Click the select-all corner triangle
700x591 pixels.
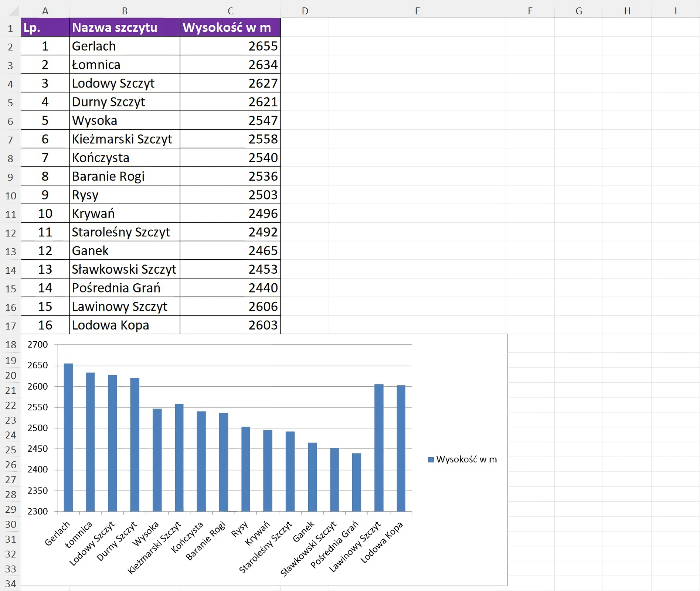(x=14, y=11)
